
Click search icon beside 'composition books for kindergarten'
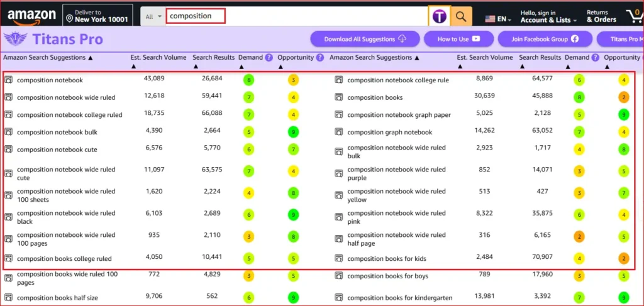tap(339, 298)
